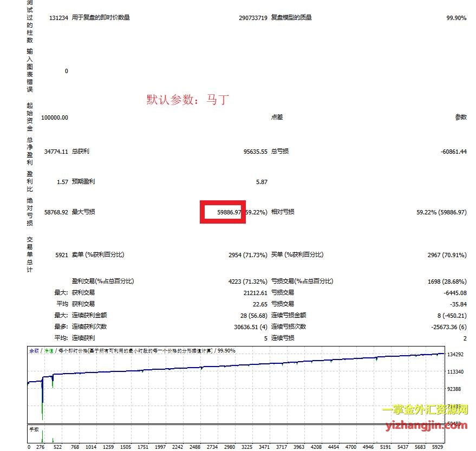Click the relative drawdown 59.22% (59886.97) value
The height and width of the screenshot is (451, 476).
click(441, 212)
